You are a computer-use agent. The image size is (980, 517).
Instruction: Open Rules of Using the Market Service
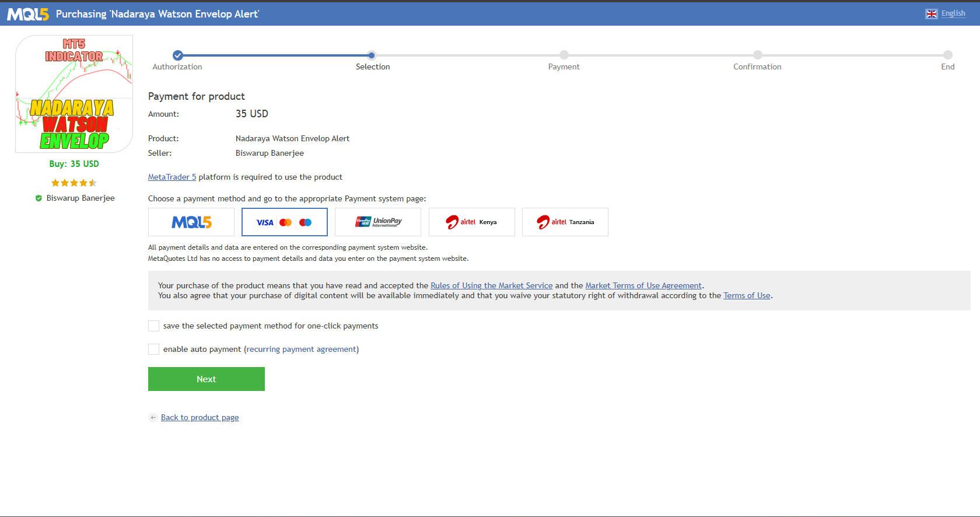pos(492,286)
